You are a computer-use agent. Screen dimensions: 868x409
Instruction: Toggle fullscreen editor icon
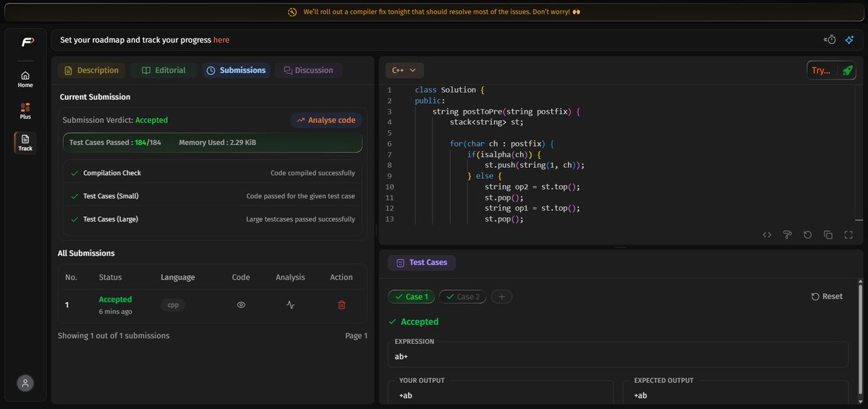(848, 235)
